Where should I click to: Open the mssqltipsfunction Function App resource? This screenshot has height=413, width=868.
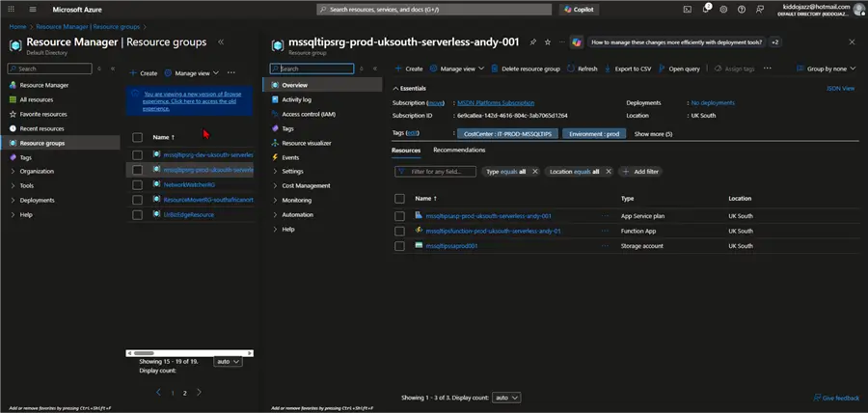coord(493,231)
